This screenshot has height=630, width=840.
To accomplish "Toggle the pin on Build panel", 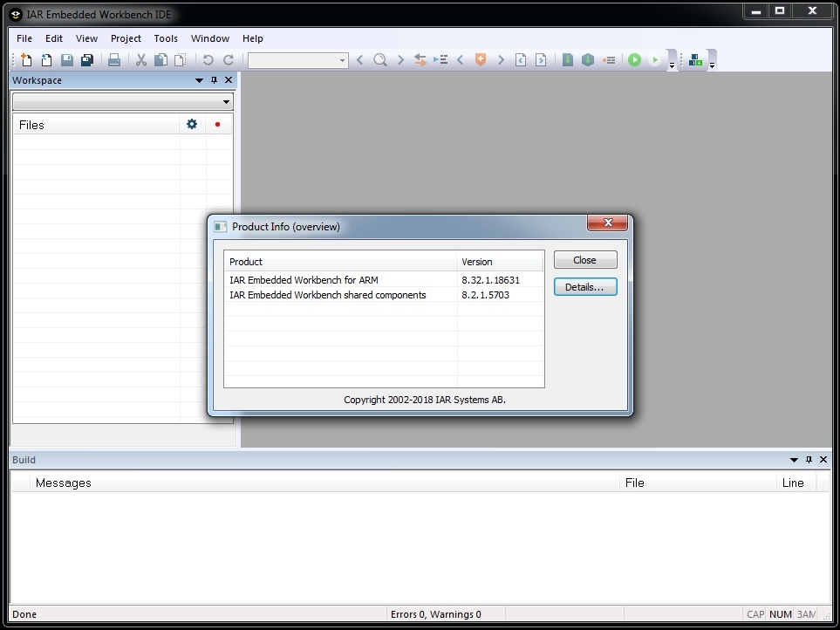I will [x=809, y=460].
